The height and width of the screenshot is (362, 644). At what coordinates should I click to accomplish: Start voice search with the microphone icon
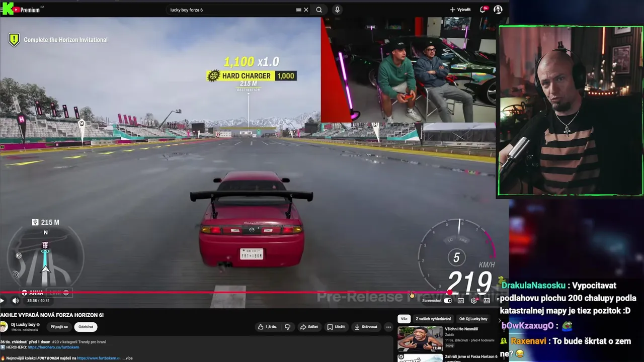[x=337, y=10]
